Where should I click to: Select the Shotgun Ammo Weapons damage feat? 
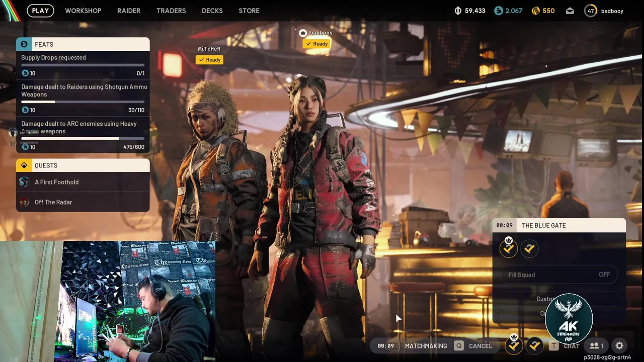coord(83,98)
